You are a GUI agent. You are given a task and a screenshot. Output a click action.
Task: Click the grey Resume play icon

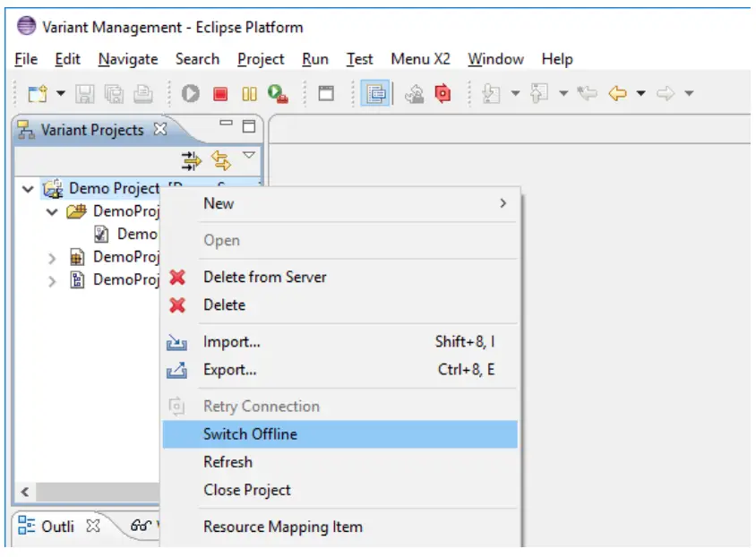(x=191, y=93)
